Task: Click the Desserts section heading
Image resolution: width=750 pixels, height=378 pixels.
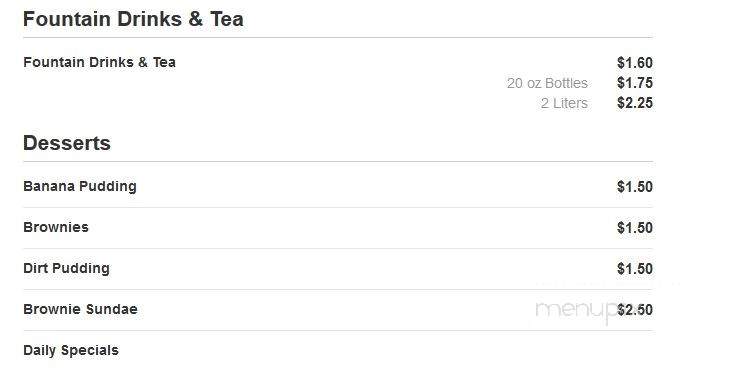Action: click(x=67, y=143)
